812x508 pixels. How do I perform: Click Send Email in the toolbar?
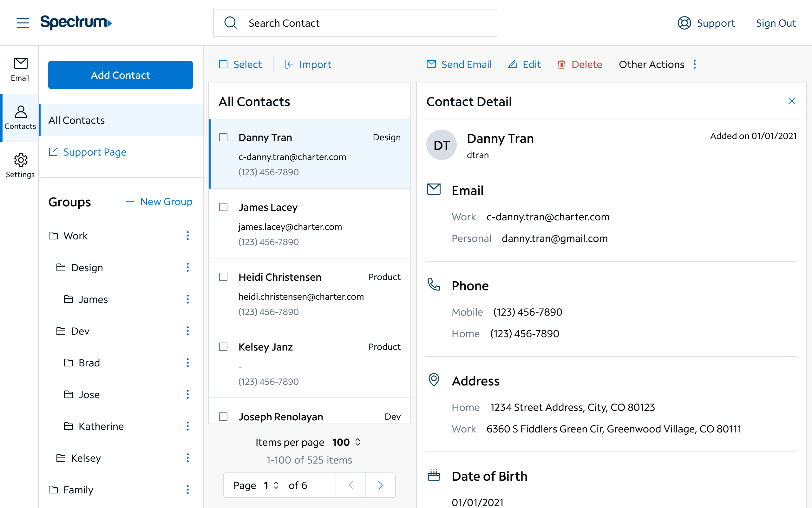tap(459, 64)
